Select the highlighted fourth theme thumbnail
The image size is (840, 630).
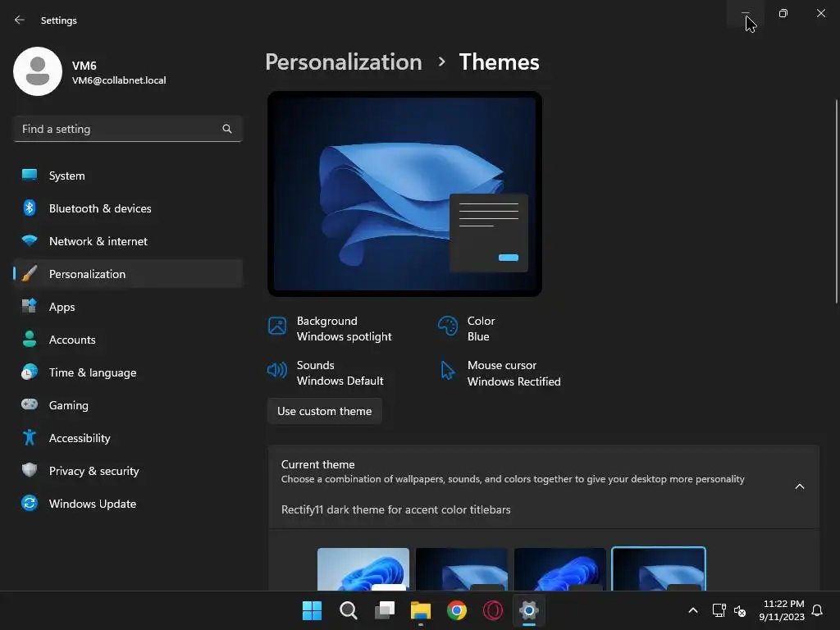(659, 569)
